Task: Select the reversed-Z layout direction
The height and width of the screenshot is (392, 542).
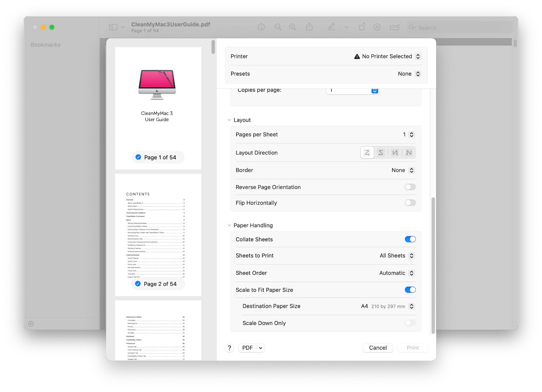Action: click(x=381, y=153)
